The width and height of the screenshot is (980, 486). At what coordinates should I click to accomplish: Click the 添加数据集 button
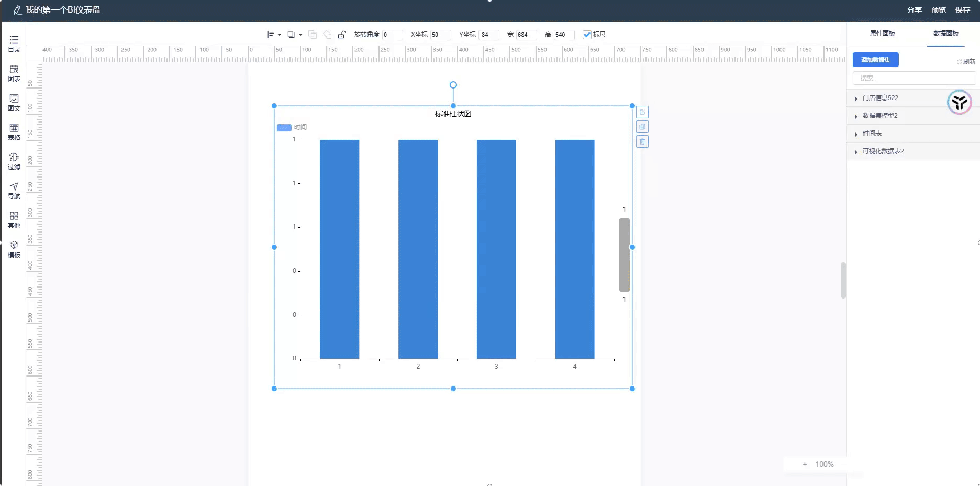[x=875, y=60]
